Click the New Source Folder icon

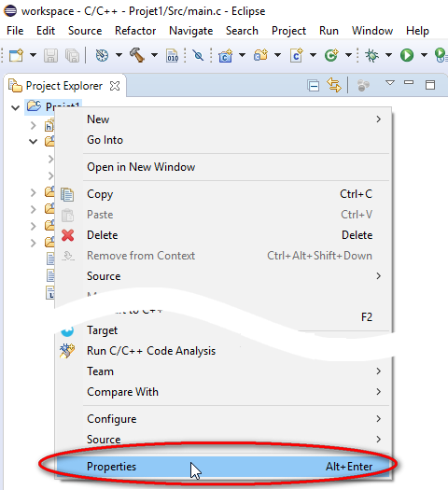tap(260, 55)
